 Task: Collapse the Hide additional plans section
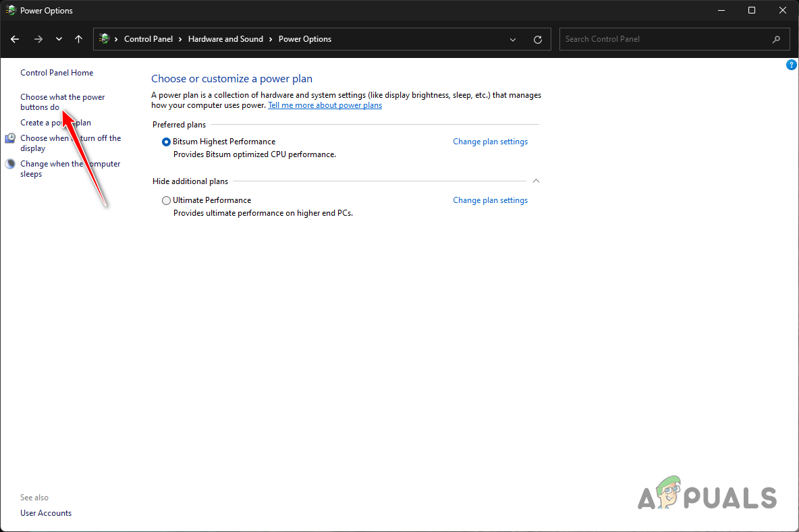coord(536,181)
